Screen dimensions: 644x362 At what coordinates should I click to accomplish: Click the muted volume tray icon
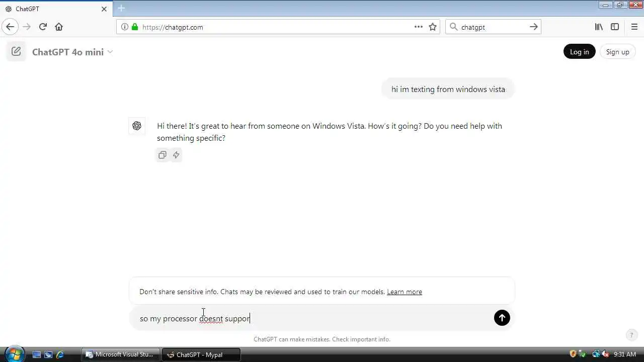[605, 354]
